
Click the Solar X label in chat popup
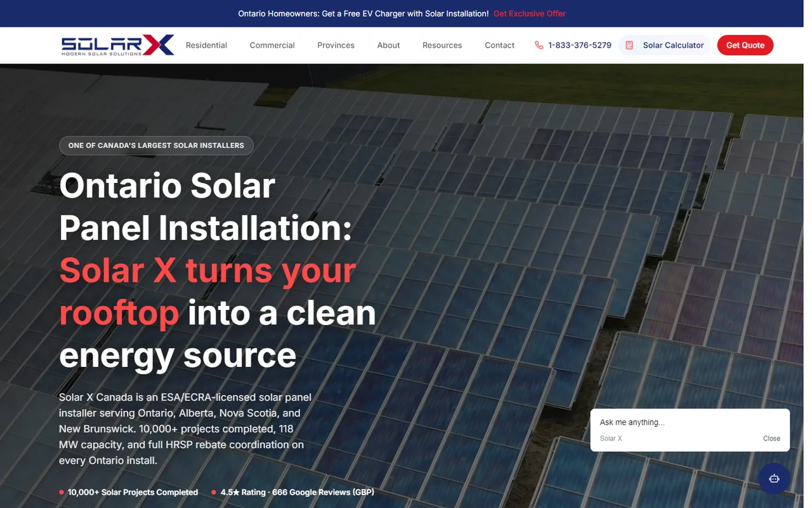point(611,438)
